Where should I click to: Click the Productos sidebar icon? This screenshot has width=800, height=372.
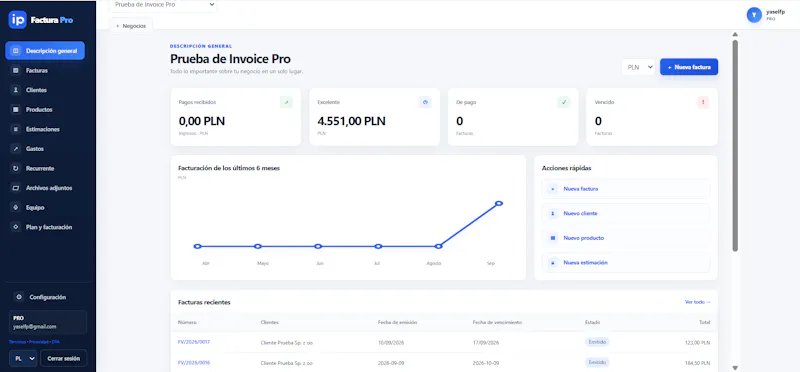tap(16, 110)
